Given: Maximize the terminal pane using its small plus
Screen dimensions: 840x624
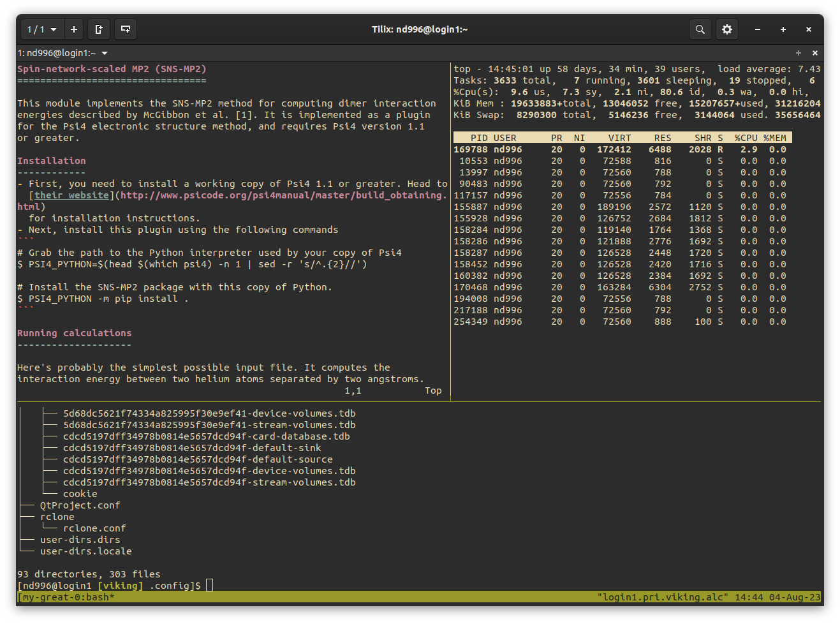Looking at the screenshot, I should (x=798, y=53).
